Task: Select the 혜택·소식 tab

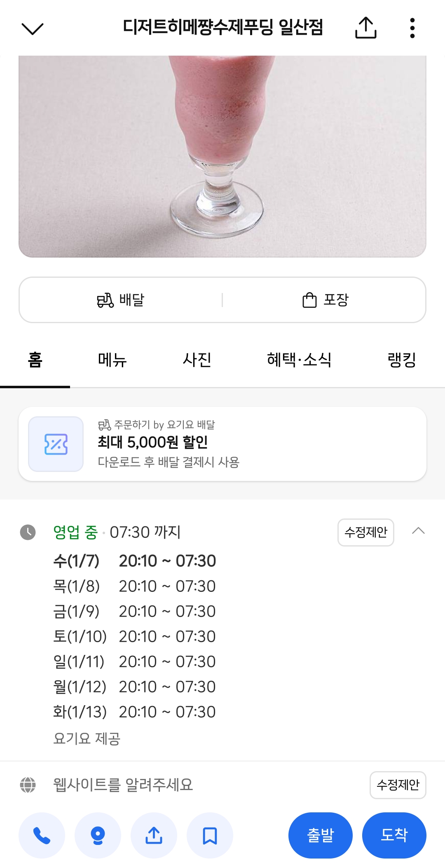Action: click(x=299, y=360)
